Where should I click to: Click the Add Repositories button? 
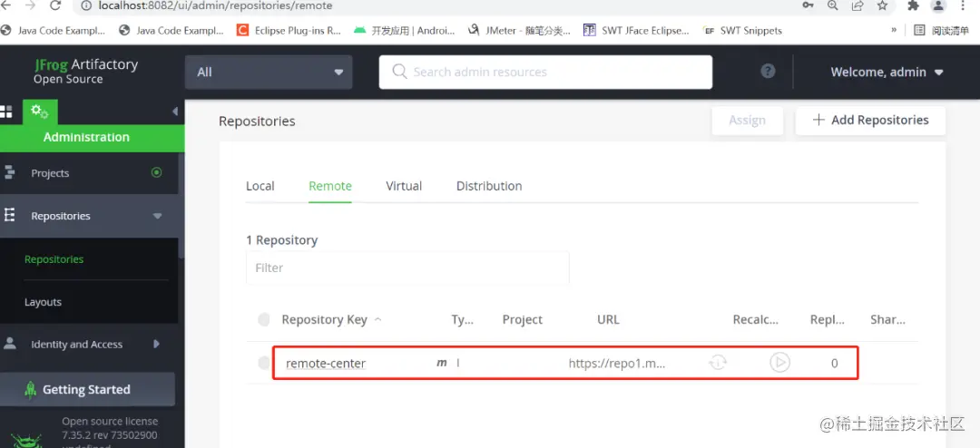click(x=870, y=120)
